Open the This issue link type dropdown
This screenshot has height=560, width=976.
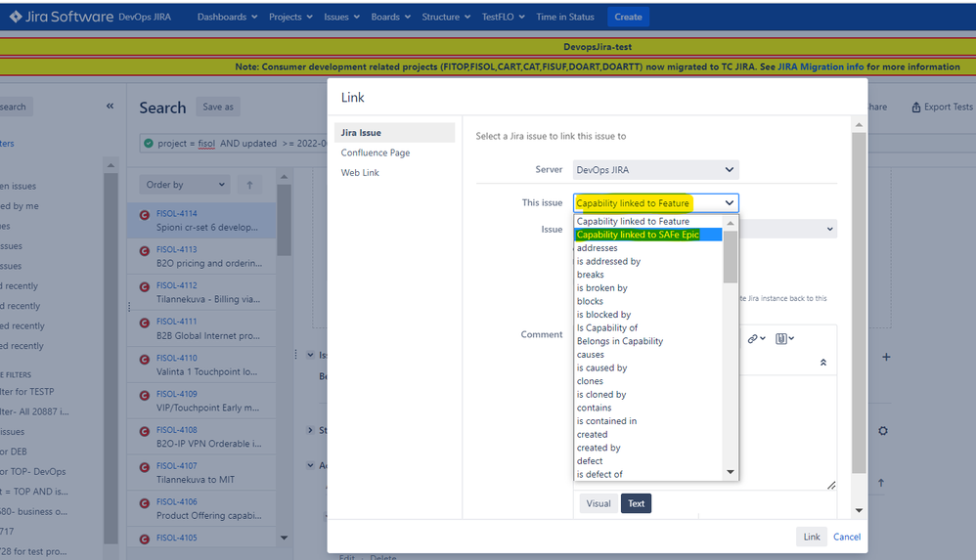(655, 203)
